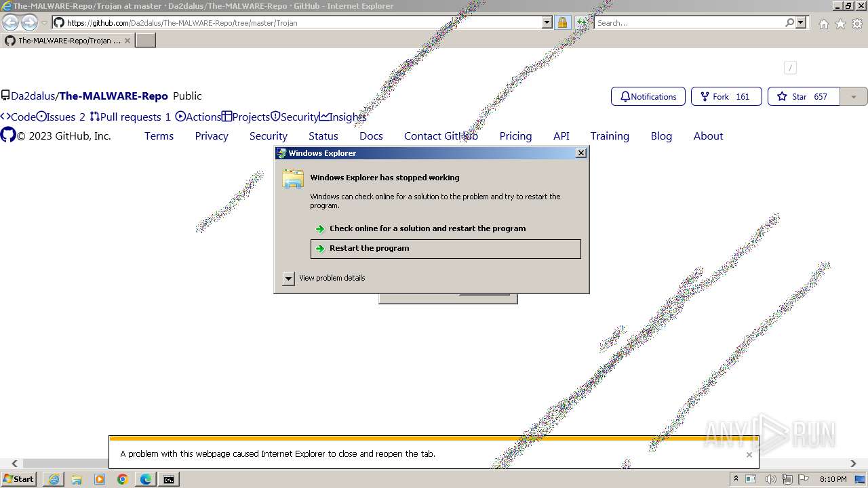Image resolution: width=868 pixels, height=488 pixels.
Task: Expand the Star options dropdown arrow
Action: (x=853, y=96)
